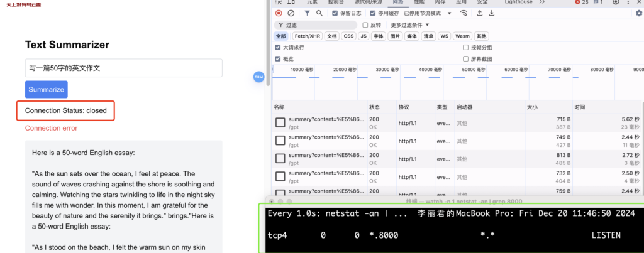This screenshot has height=253, width=644.
Task: Open DevTools main settings gear
Action: tap(615, 2)
